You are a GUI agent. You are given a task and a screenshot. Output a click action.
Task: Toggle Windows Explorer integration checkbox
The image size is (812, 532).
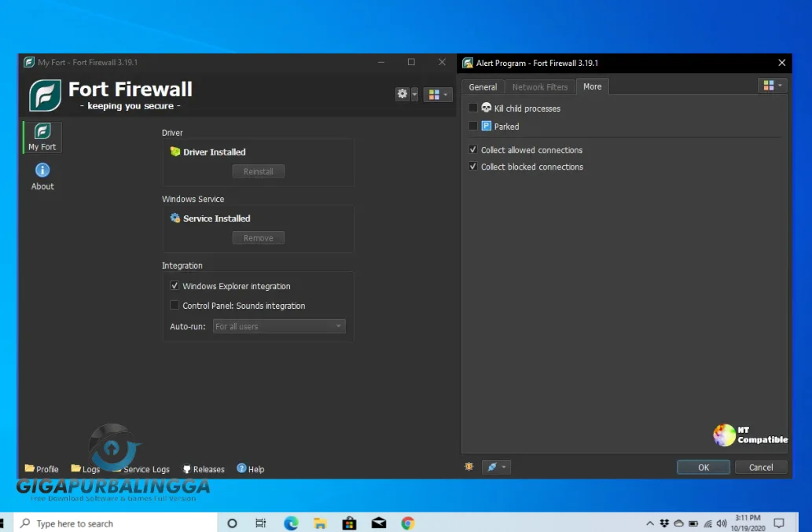(x=175, y=286)
